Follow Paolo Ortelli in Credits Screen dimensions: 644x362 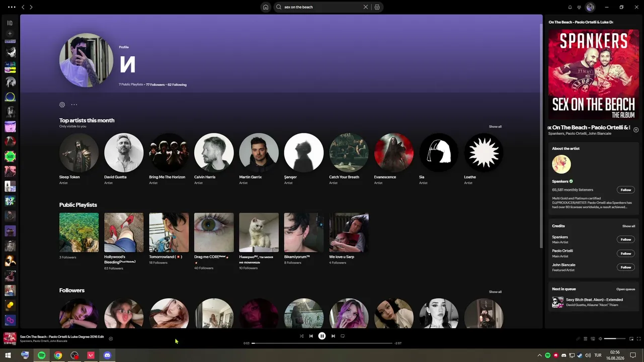pos(625,253)
